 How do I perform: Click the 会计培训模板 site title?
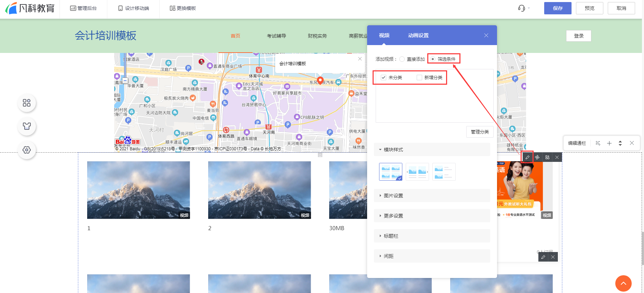coord(106,36)
